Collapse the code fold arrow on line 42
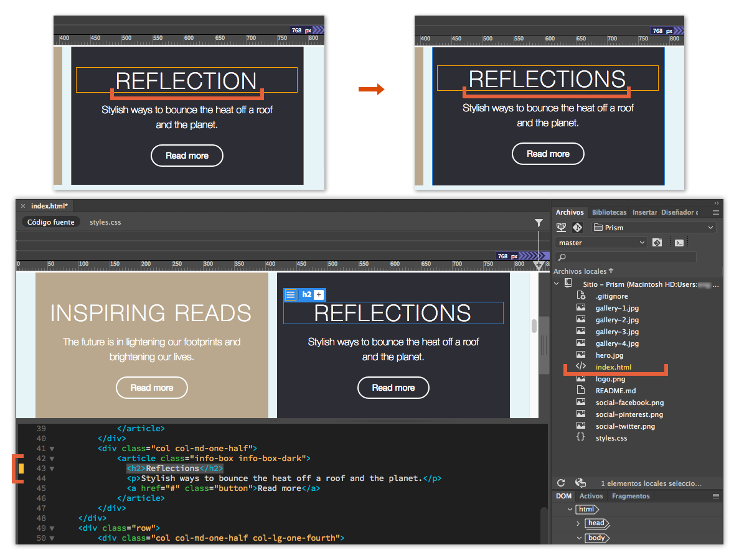The image size is (739, 560). pos(52,458)
